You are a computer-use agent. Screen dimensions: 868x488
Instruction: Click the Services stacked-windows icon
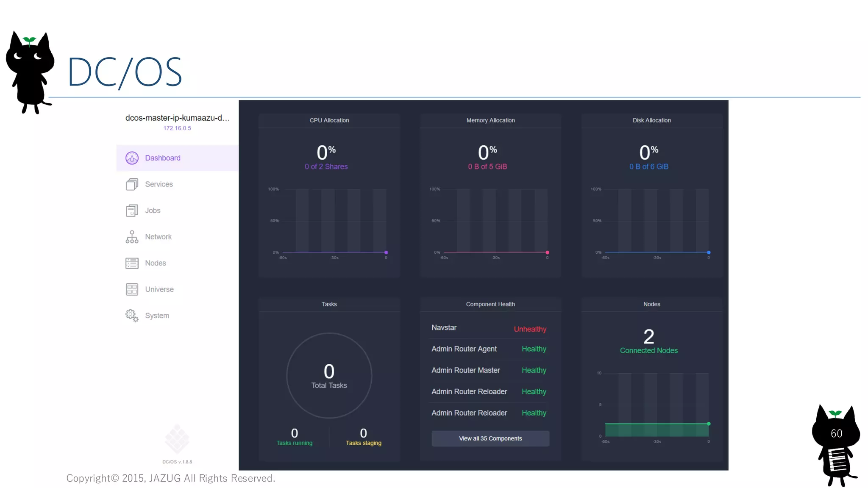pyautogui.click(x=132, y=184)
